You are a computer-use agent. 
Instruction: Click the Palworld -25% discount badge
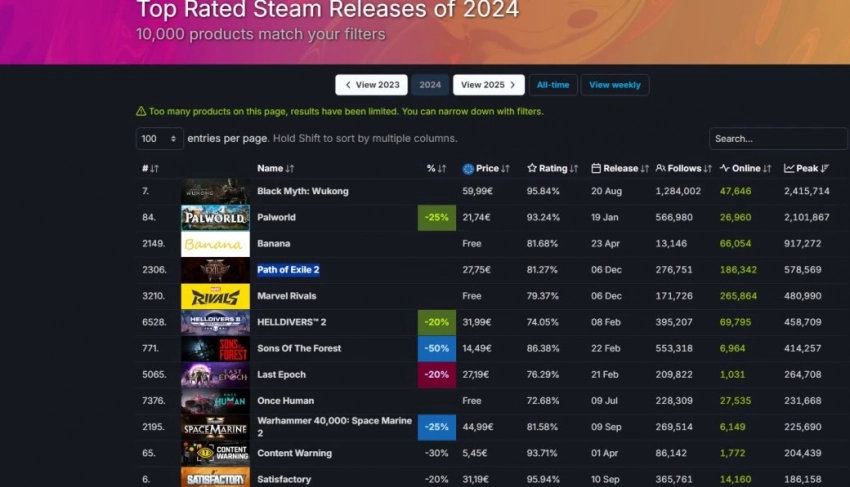436,218
